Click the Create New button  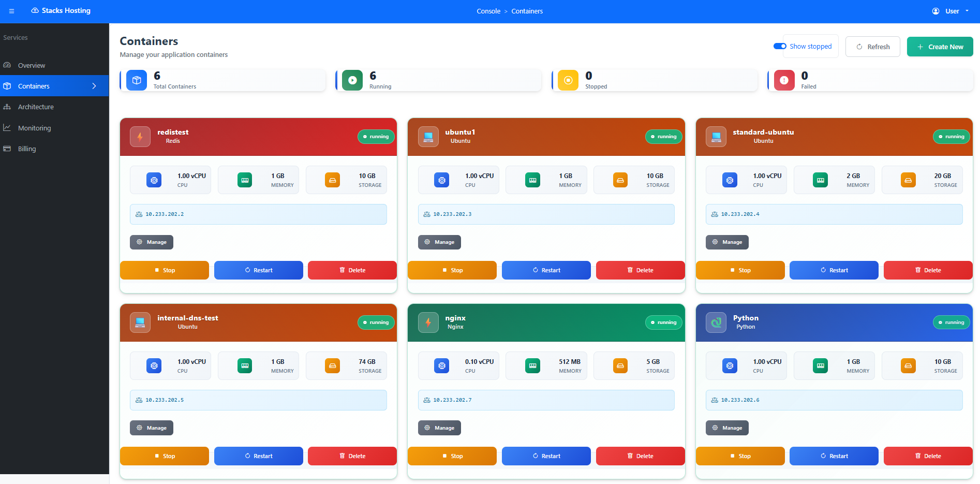(x=940, y=46)
